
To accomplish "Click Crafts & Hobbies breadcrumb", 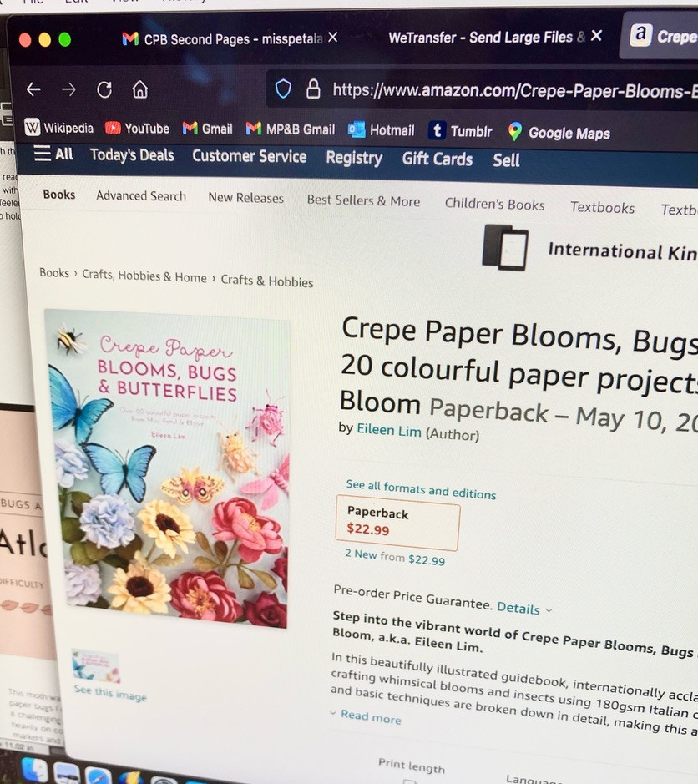I will click(267, 281).
